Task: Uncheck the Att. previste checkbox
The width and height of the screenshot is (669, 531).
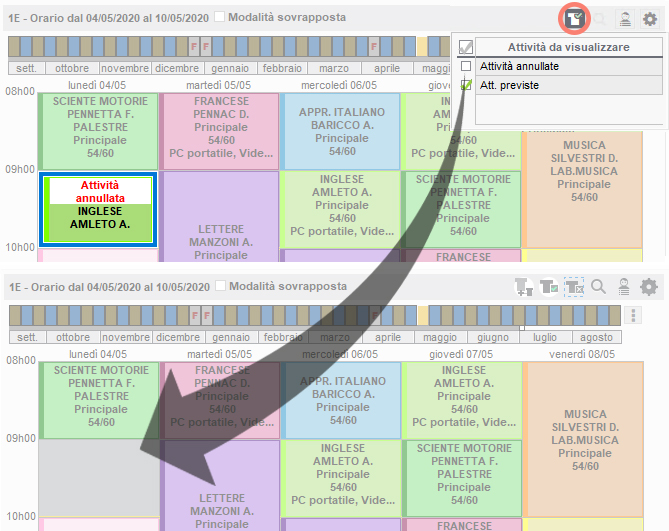Action: click(466, 85)
